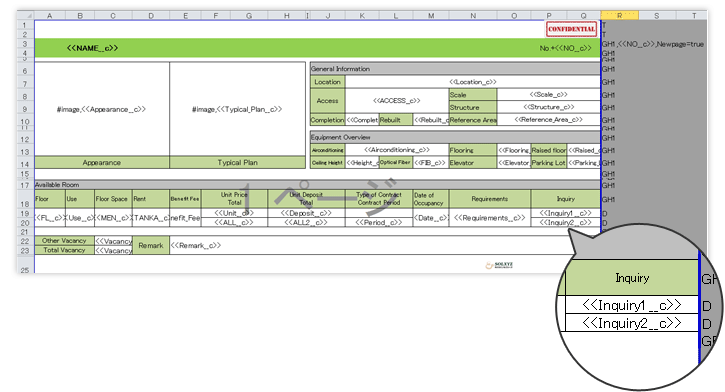Select the Location label cell
Viewport: 725px width, 392px height.
pyautogui.click(x=327, y=82)
